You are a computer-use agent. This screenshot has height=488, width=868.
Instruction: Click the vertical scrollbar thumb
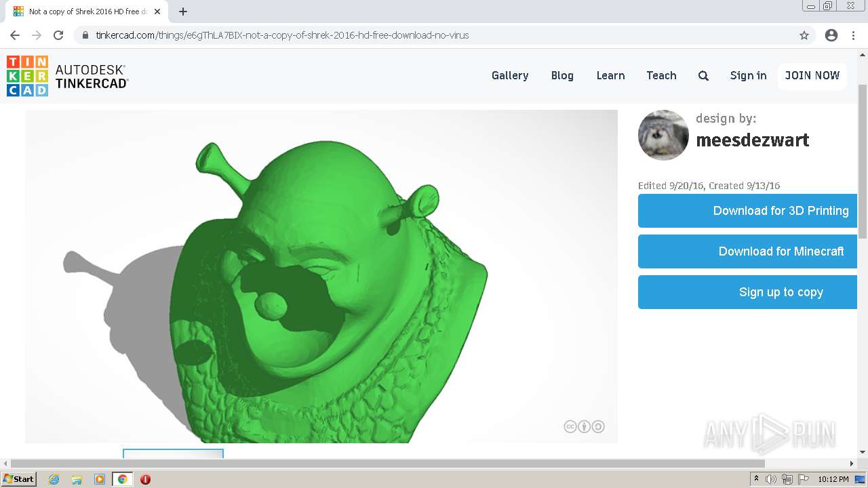pyautogui.click(x=863, y=160)
